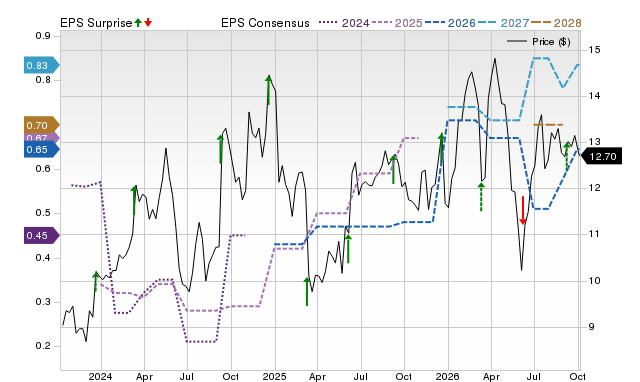Click the EPS Surprise legend text
Image resolution: width=640 pixels, height=382 pixels.
point(96,23)
